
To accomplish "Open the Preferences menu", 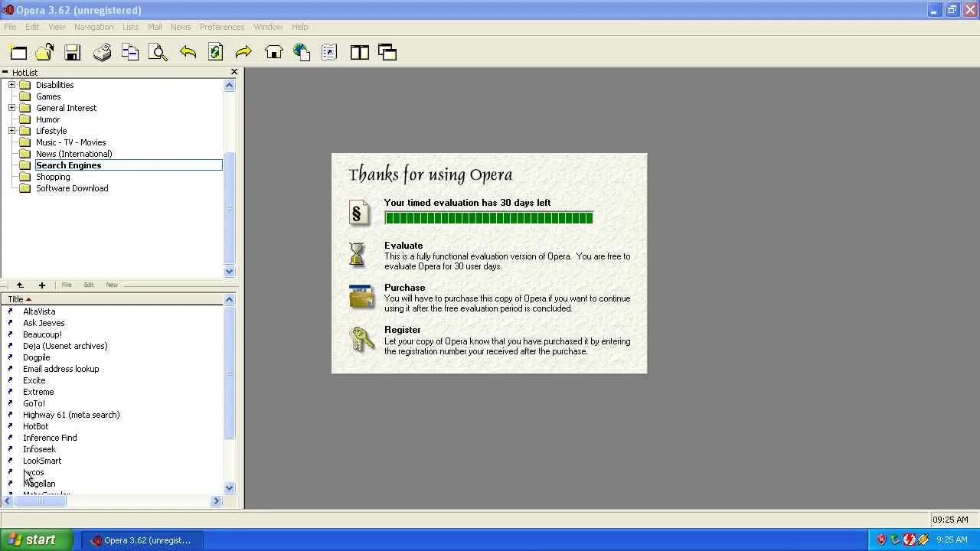I will coord(222,27).
